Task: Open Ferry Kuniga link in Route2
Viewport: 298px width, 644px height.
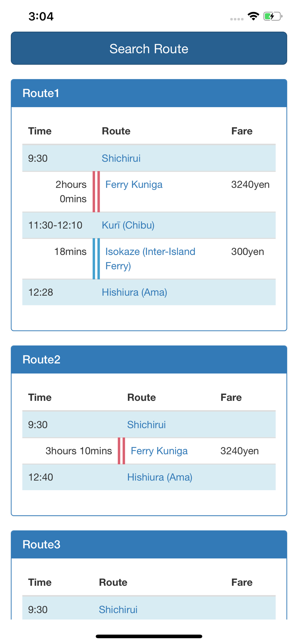Action: (x=159, y=451)
